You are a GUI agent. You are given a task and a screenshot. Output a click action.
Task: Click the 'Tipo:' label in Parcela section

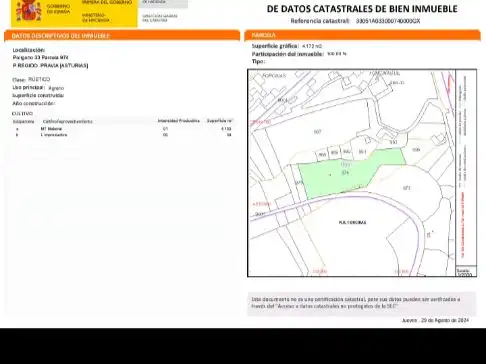(x=258, y=61)
